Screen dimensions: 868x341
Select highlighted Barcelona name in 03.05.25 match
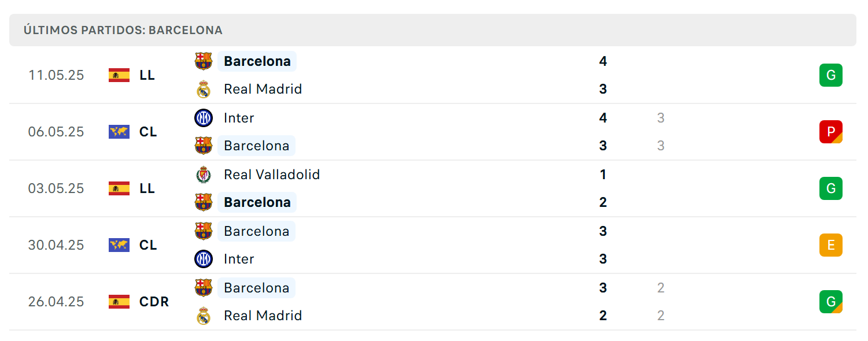point(257,202)
